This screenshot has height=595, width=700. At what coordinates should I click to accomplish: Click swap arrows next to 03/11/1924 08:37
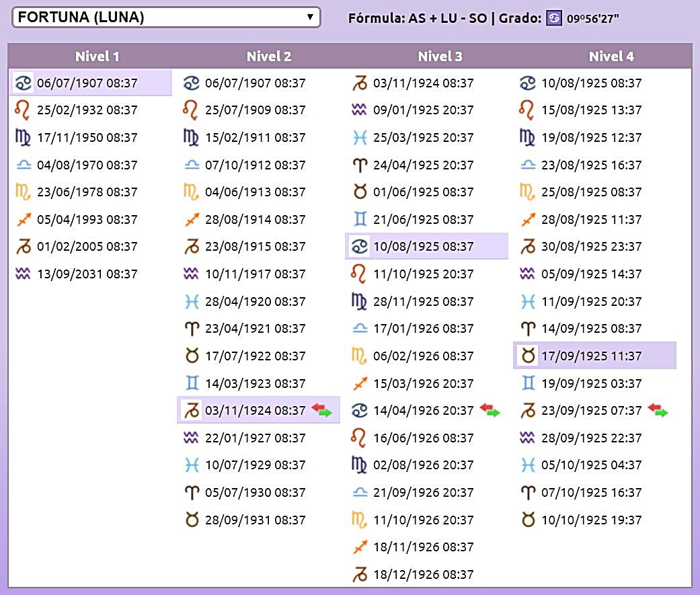coord(321,410)
